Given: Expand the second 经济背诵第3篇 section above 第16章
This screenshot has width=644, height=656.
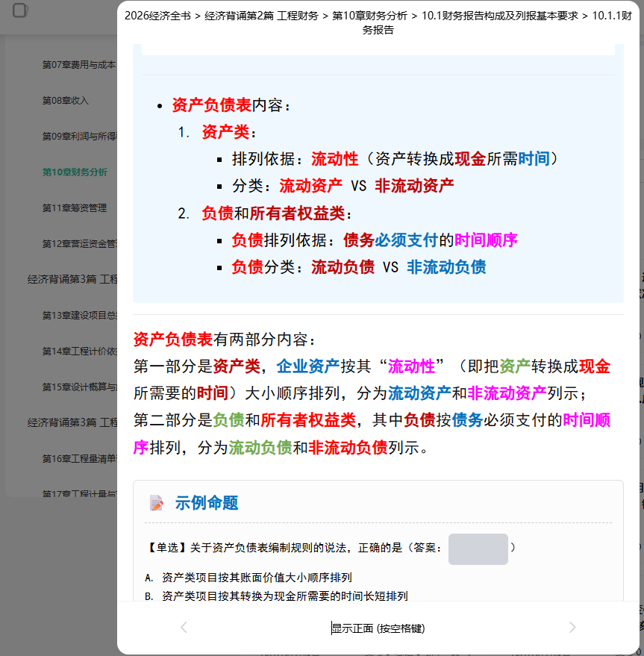Looking at the screenshot, I should point(72,422).
